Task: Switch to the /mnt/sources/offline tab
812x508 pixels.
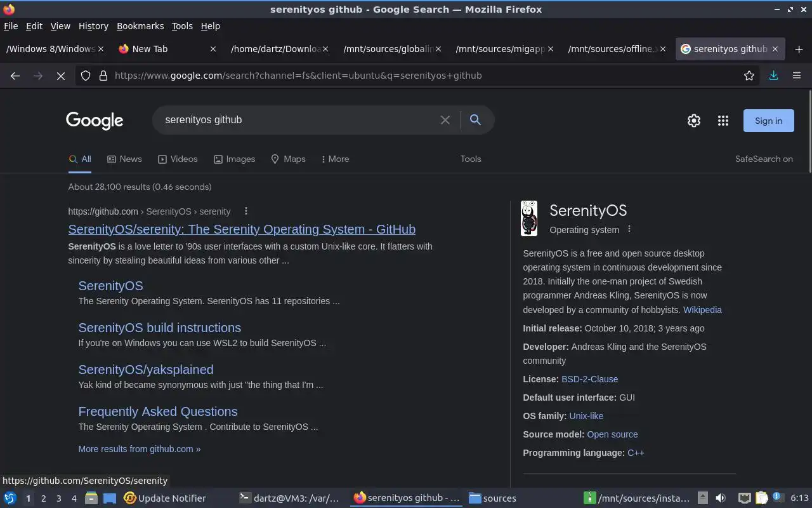Action: point(617,49)
